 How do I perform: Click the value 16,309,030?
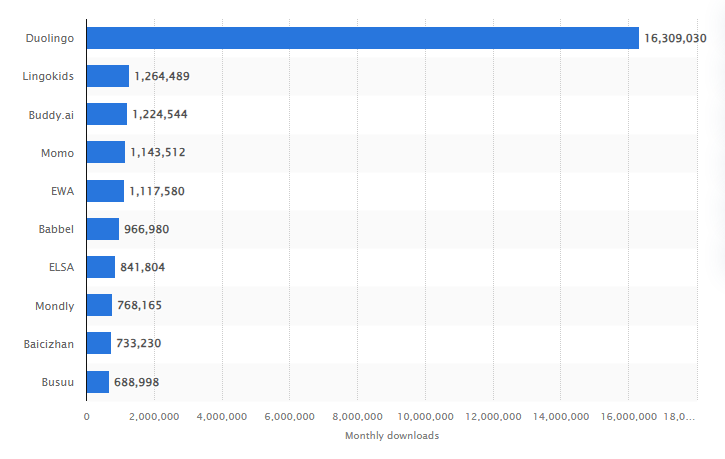pos(675,38)
